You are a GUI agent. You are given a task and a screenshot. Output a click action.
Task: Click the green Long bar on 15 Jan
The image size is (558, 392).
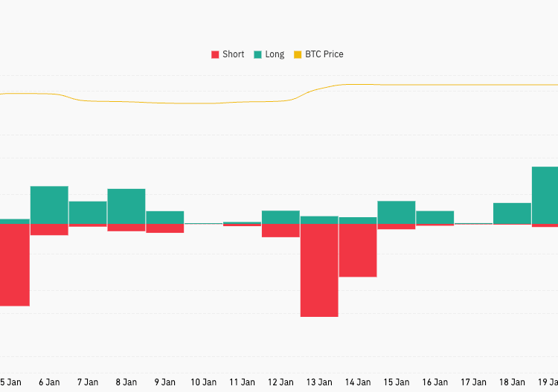(x=397, y=213)
